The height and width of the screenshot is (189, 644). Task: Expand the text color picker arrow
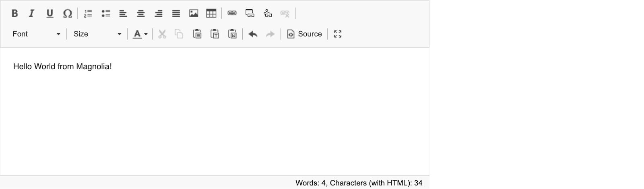[146, 34]
